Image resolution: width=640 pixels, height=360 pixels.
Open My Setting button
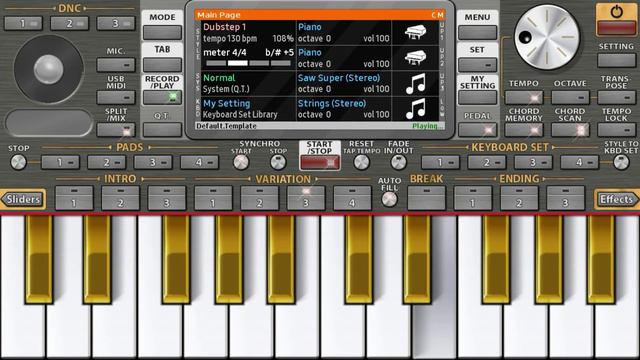click(477, 97)
